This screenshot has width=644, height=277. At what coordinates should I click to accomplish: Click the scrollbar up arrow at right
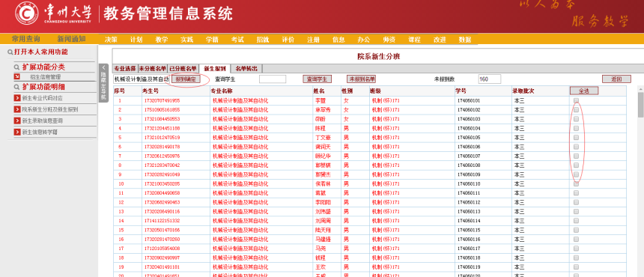pyautogui.click(x=641, y=88)
